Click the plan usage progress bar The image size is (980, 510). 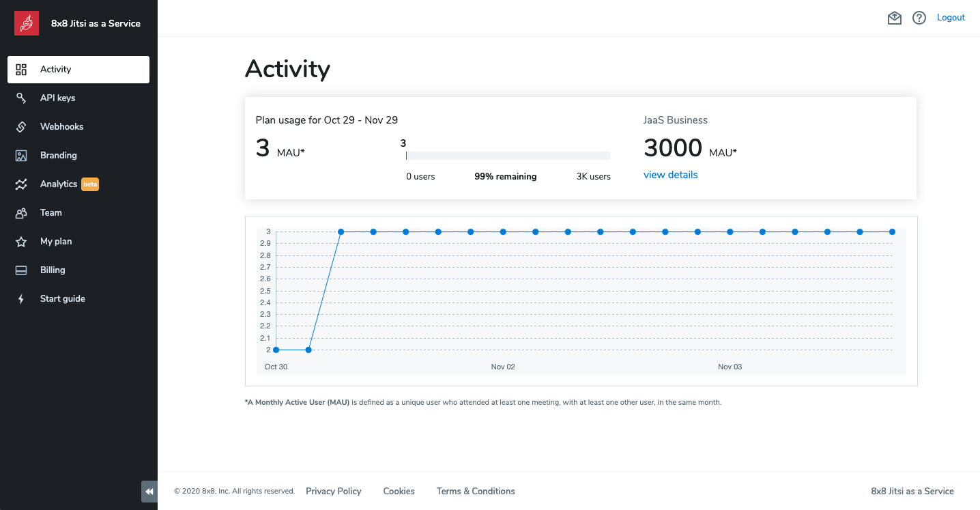pyautogui.click(x=508, y=156)
